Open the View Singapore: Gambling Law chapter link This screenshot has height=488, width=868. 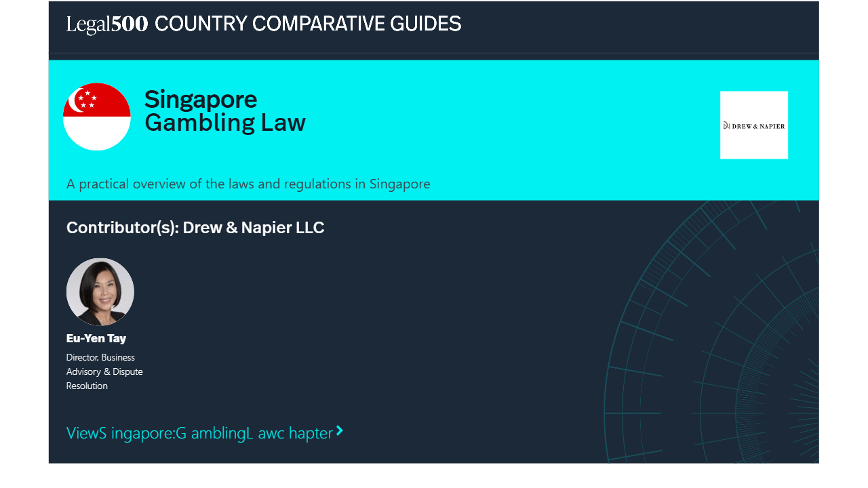click(199, 433)
